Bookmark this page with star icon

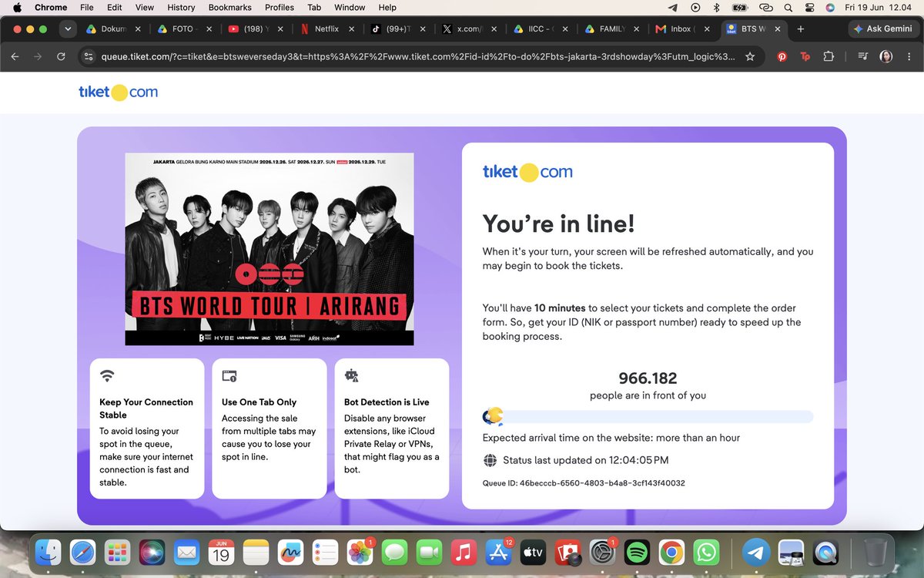[750, 56]
